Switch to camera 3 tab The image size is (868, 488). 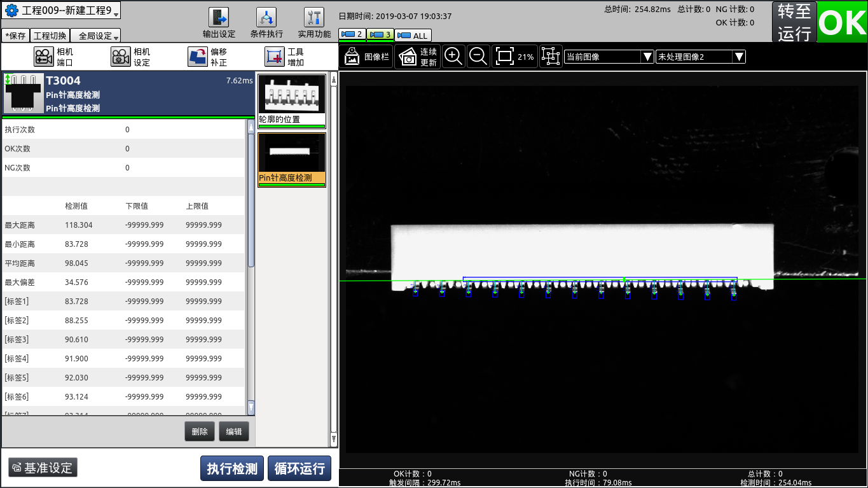[381, 34]
